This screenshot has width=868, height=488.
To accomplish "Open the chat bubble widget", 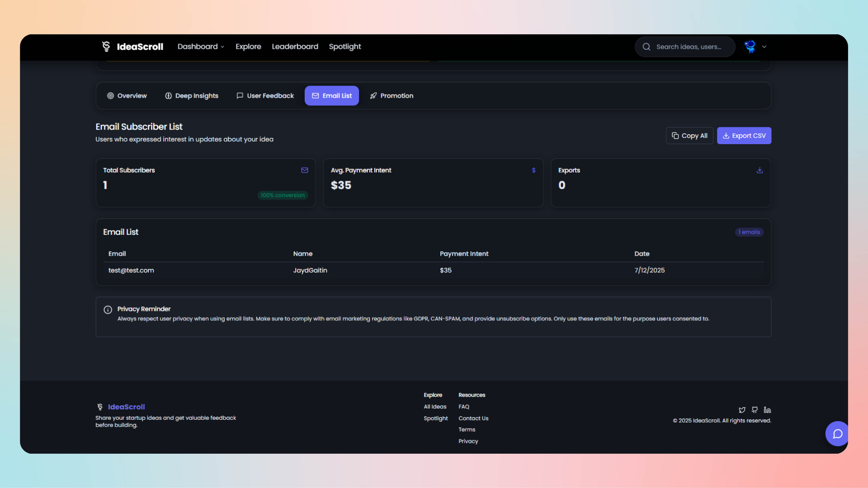I will coord(837,434).
